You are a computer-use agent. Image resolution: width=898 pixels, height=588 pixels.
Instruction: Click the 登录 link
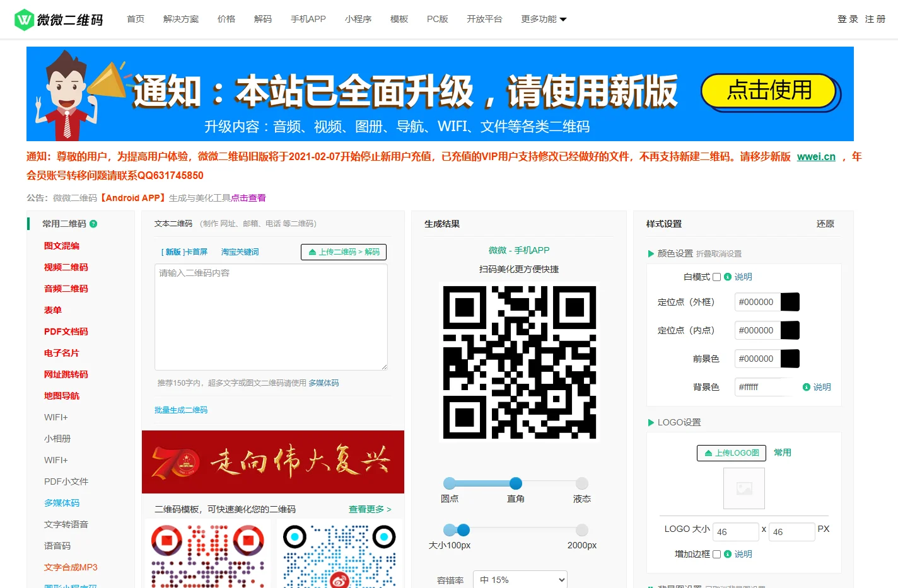(848, 19)
